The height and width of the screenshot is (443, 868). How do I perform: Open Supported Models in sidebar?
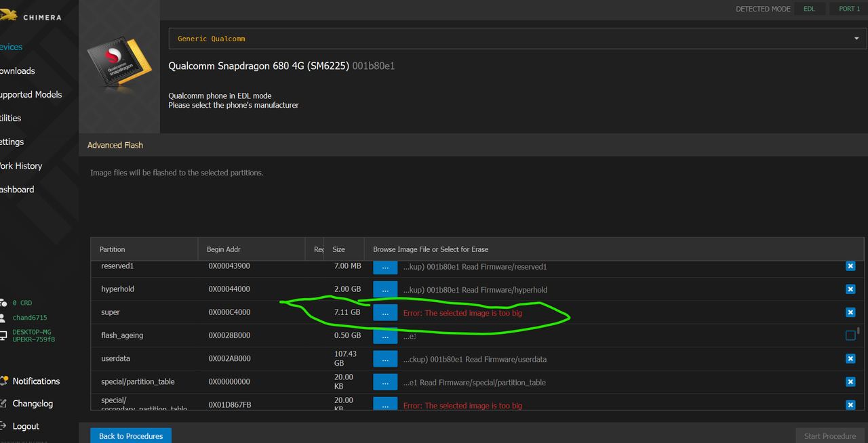31,95
